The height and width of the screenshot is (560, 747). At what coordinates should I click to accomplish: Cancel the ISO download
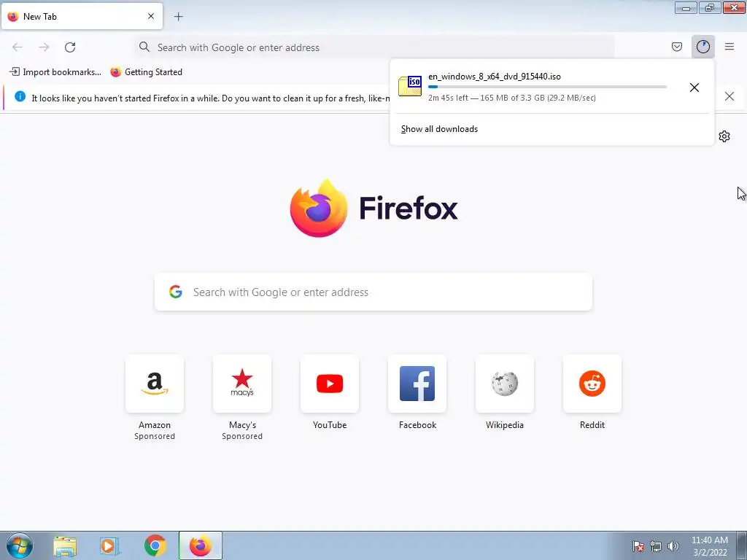694,87
